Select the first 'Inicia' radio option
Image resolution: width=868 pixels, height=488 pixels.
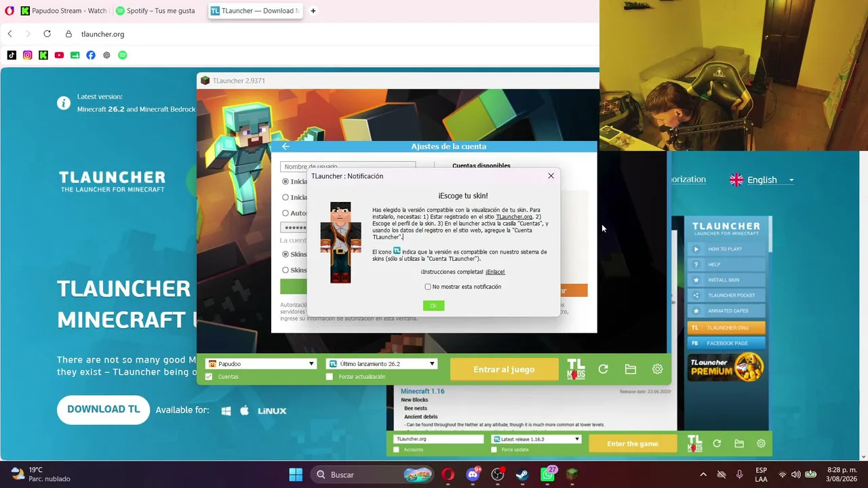pyautogui.click(x=285, y=182)
